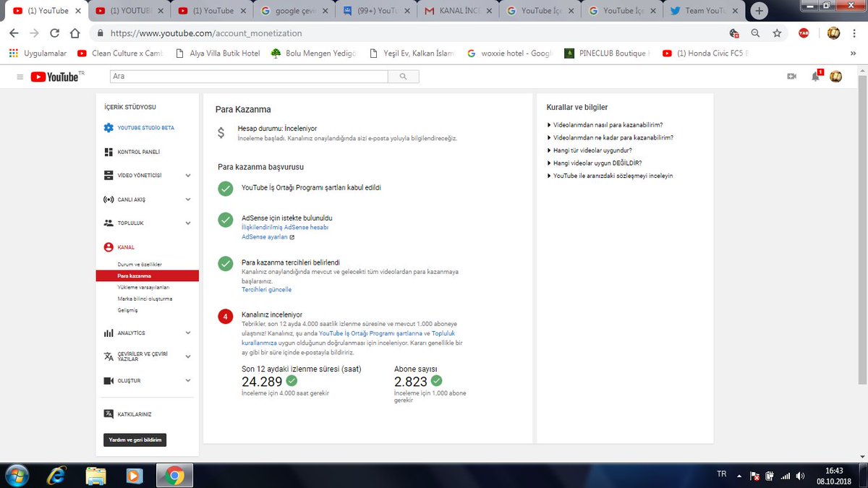
Task: Open the YouTube hamburger guide menu
Action: pyautogui.click(x=20, y=77)
